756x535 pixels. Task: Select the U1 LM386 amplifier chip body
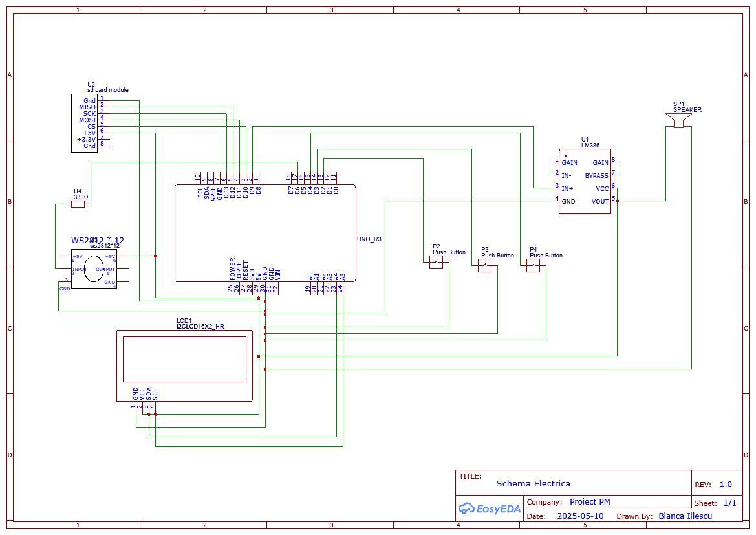point(585,181)
